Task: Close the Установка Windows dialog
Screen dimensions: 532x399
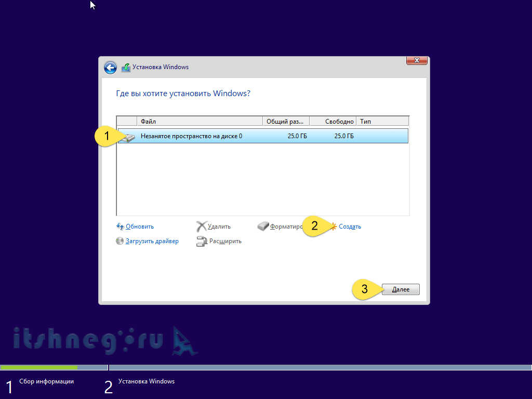Action: pos(417,60)
